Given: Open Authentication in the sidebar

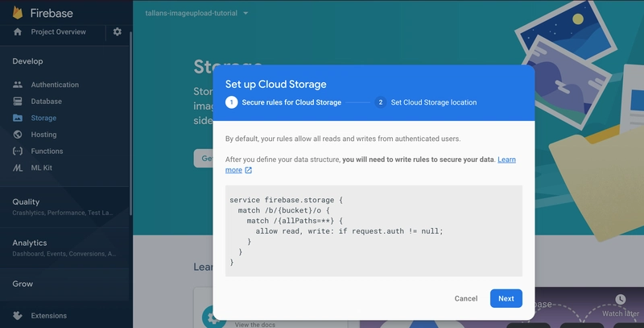Looking at the screenshot, I should pyautogui.click(x=55, y=85).
